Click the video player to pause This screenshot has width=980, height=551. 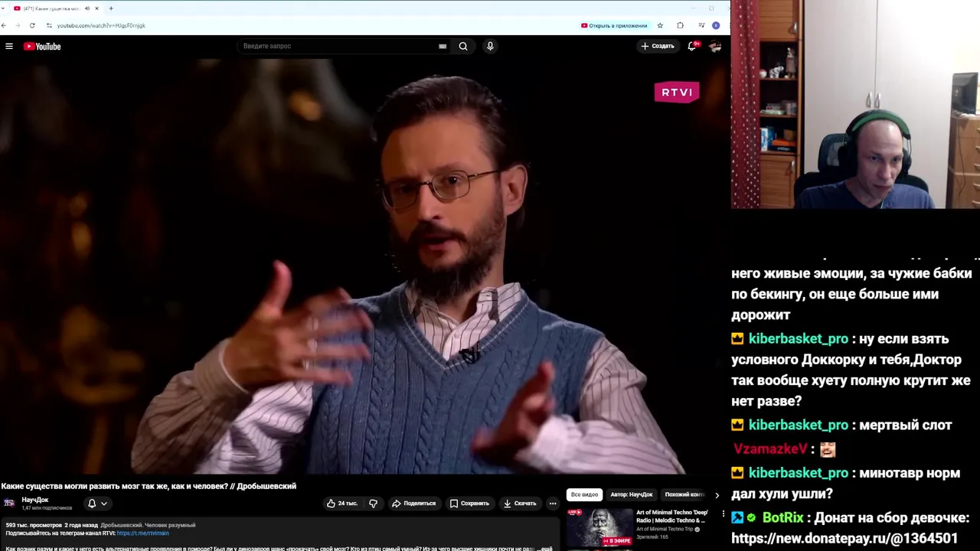pyautogui.click(x=364, y=266)
